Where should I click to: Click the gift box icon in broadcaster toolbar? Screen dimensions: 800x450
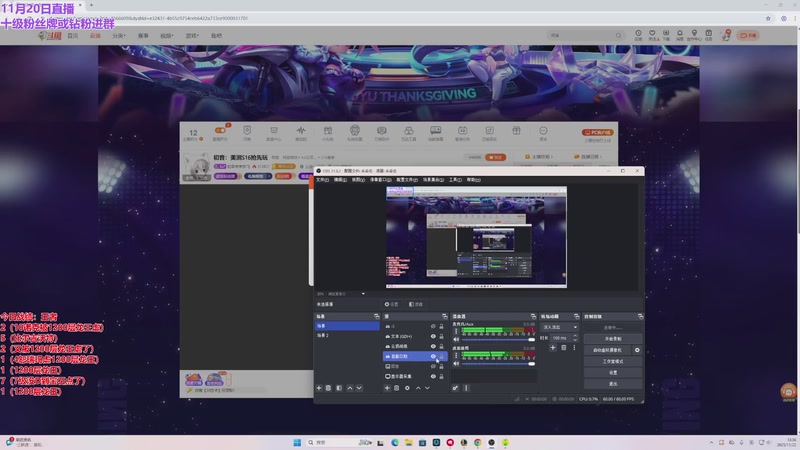click(x=516, y=131)
